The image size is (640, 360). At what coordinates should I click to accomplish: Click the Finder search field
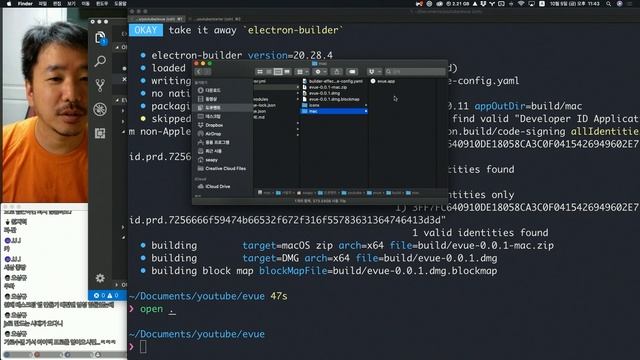414,72
